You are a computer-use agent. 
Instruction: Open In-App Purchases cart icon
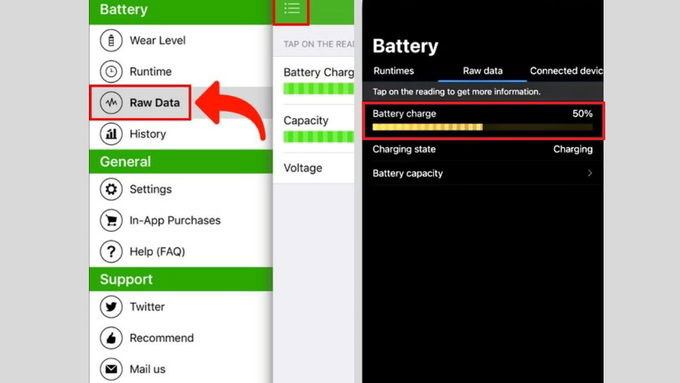[x=111, y=220]
